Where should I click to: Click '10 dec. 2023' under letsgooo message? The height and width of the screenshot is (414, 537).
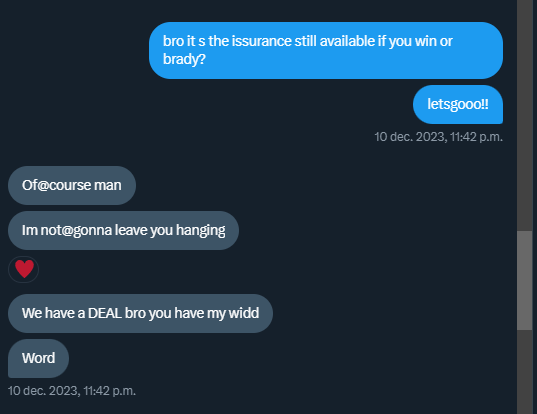click(x=411, y=137)
